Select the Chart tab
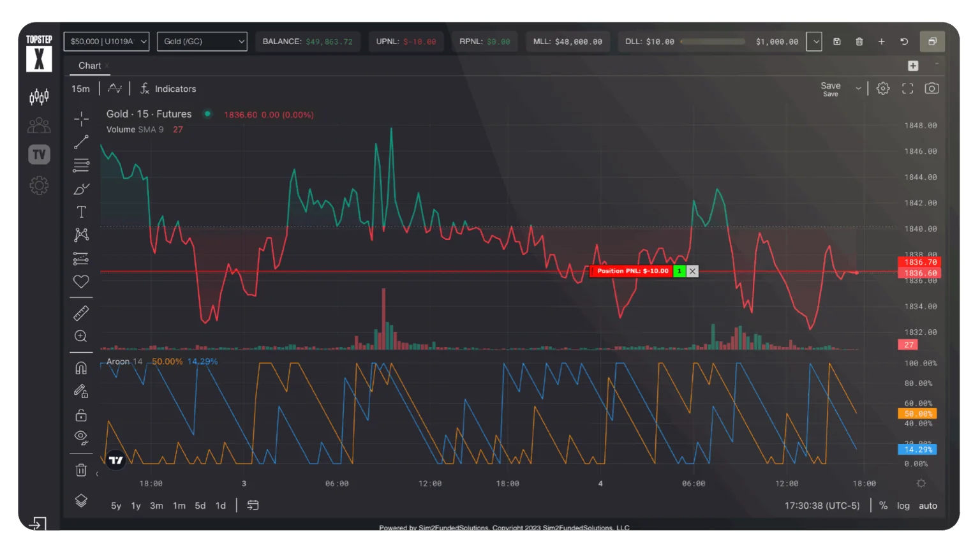This screenshot has height=553, width=980. [89, 66]
